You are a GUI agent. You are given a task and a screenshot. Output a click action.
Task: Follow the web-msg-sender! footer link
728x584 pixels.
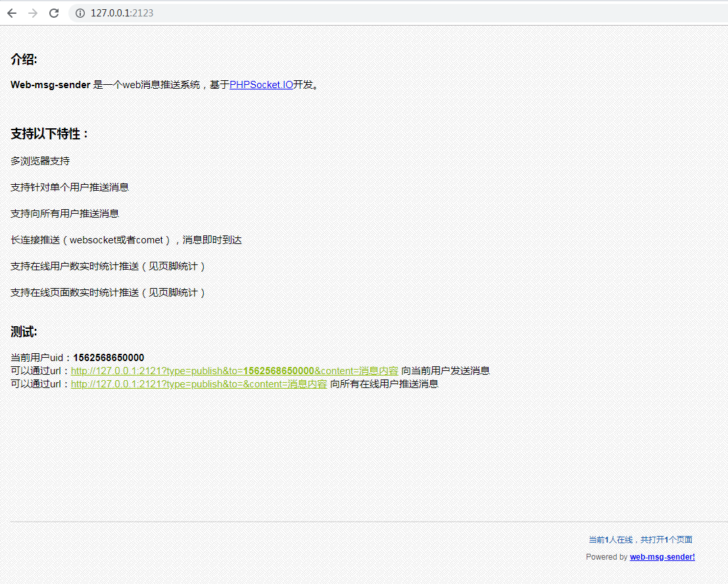tap(662, 556)
